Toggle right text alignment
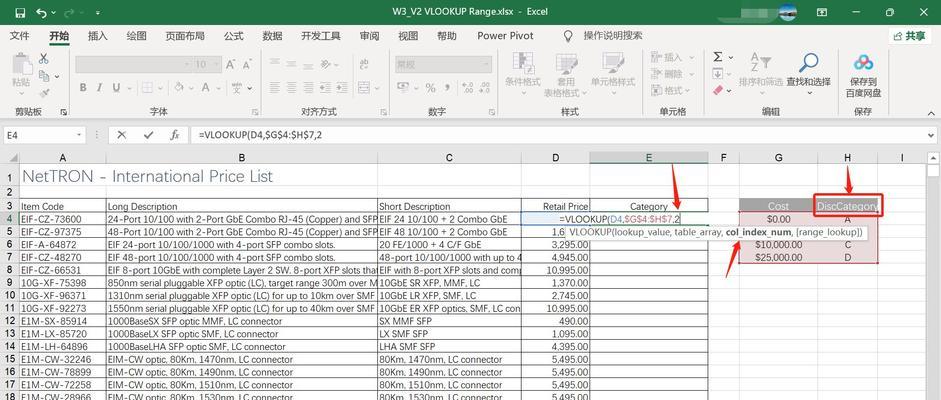 tap(307, 88)
